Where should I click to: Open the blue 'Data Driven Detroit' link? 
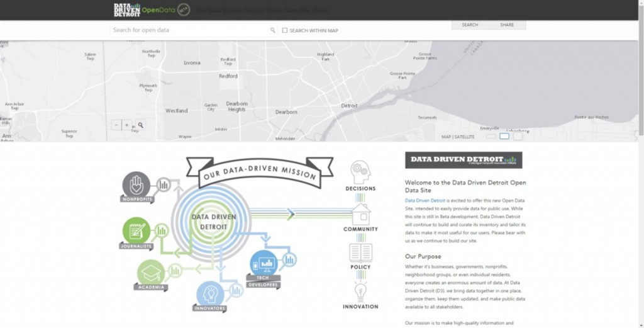pos(425,201)
